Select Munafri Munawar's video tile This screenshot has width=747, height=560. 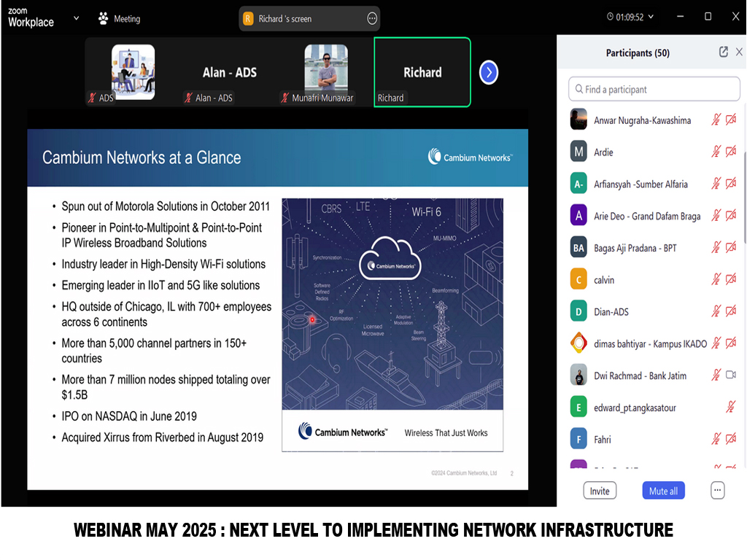coord(326,72)
